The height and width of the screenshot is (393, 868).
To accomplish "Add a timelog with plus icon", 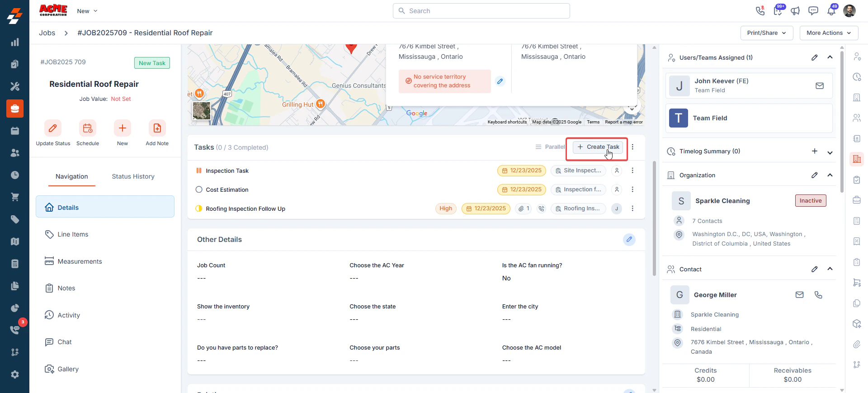I will (x=814, y=151).
